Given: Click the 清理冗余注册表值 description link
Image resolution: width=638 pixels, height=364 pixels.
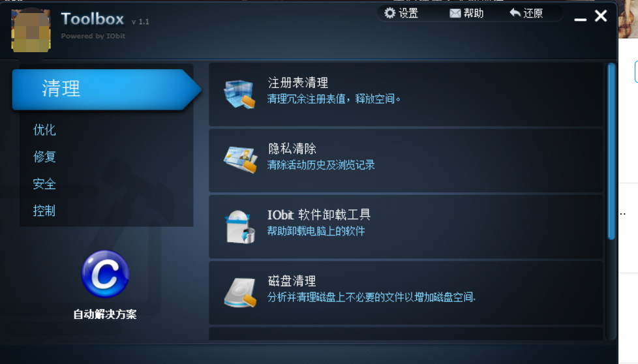Looking at the screenshot, I should pyautogui.click(x=333, y=99).
